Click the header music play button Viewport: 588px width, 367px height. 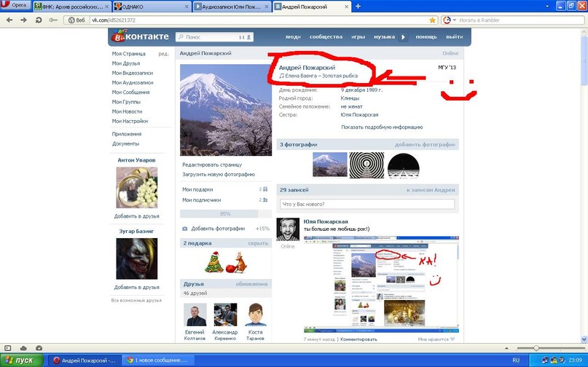(403, 37)
